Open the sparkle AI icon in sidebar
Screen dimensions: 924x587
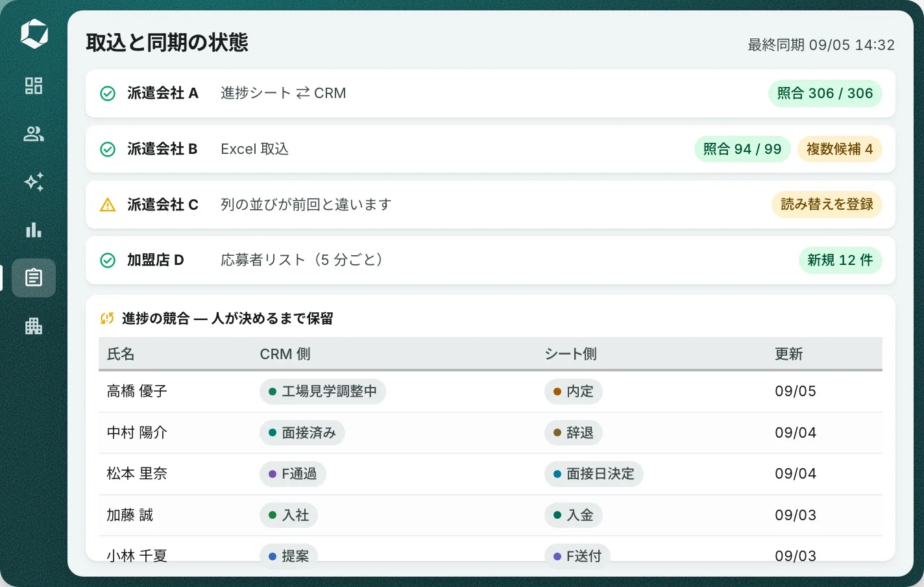pyautogui.click(x=34, y=182)
